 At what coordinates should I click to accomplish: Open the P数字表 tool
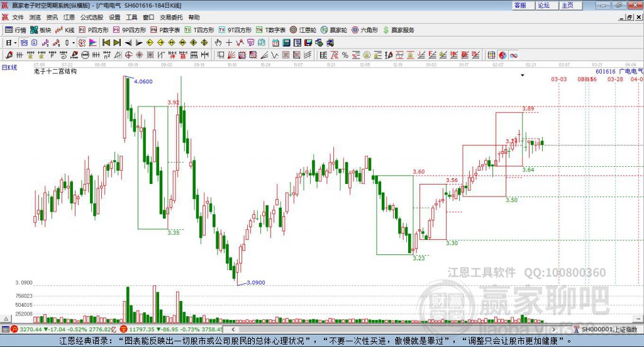tap(165, 30)
